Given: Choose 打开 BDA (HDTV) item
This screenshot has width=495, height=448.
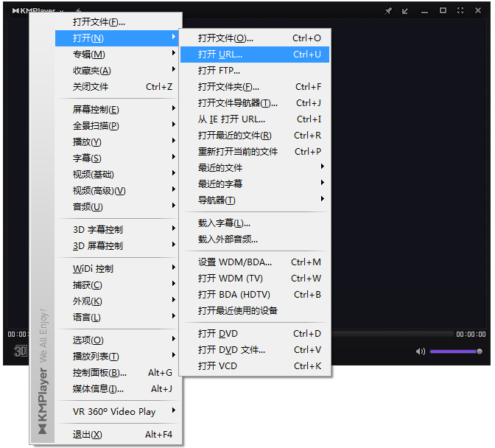Looking at the screenshot, I should click(255, 295).
